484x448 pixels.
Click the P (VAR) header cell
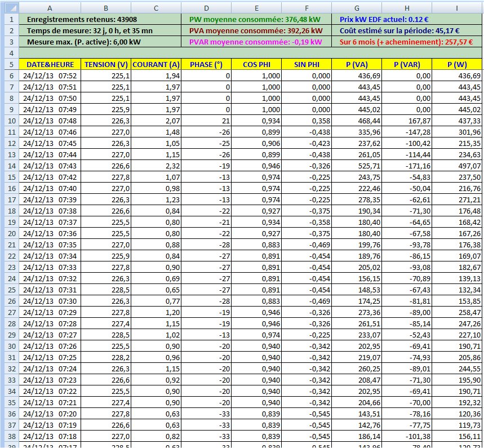pyautogui.click(x=407, y=65)
